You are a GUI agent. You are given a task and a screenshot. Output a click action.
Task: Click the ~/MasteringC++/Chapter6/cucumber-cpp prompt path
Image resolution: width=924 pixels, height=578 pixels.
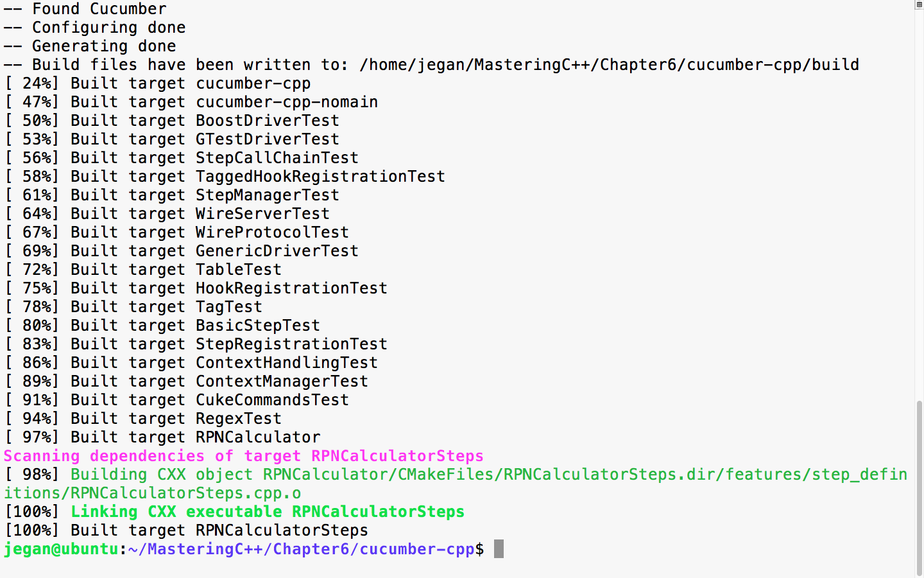point(301,549)
